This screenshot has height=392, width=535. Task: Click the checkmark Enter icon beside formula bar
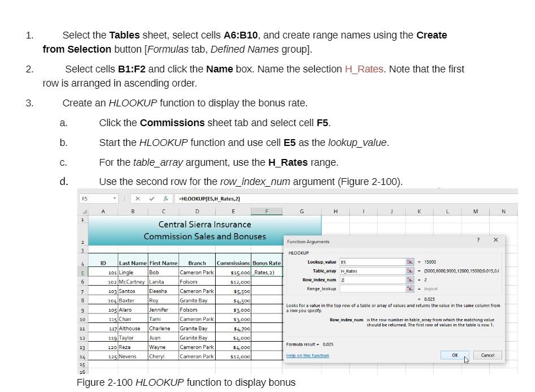click(x=152, y=199)
